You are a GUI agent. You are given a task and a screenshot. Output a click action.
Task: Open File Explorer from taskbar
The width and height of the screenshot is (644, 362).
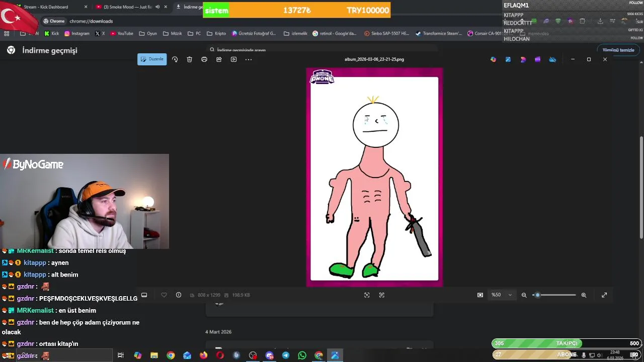click(154, 355)
